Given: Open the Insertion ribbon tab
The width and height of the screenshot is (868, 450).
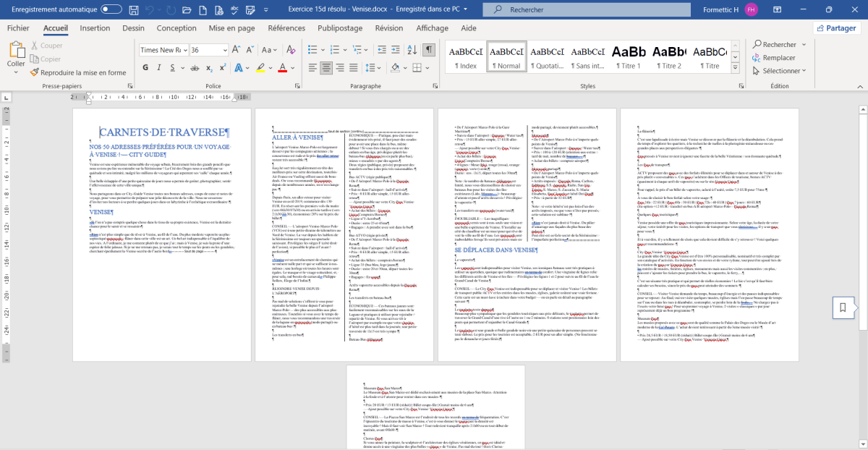Looking at the screenshot, I should coord(95,28).
